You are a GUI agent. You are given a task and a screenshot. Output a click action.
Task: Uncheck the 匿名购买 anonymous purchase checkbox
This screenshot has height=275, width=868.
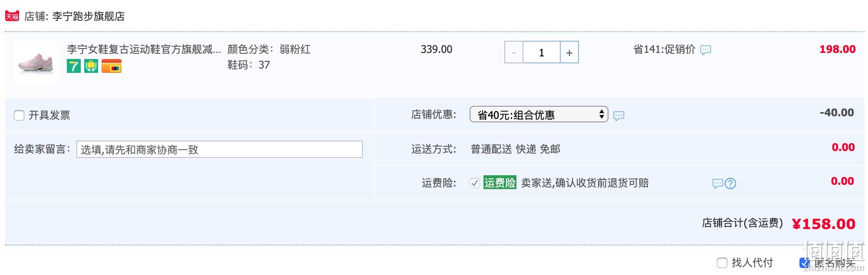point(805,263)
